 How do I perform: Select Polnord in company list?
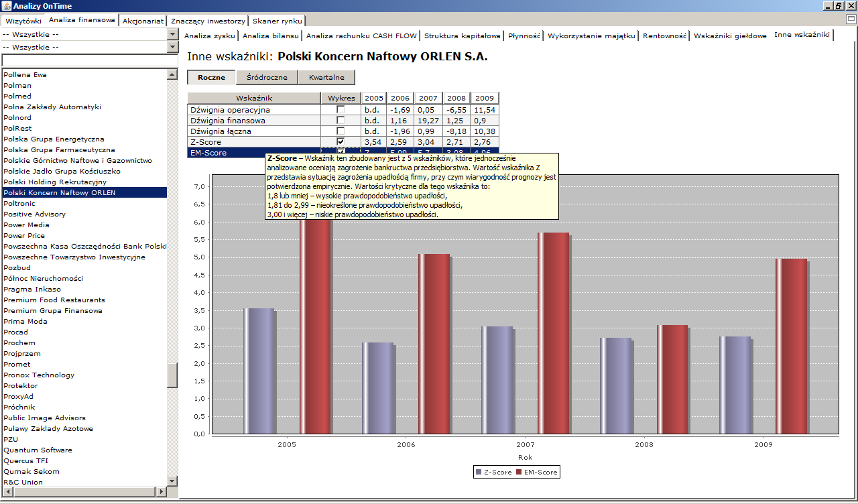pyautogui.click(x=84, y=117)
